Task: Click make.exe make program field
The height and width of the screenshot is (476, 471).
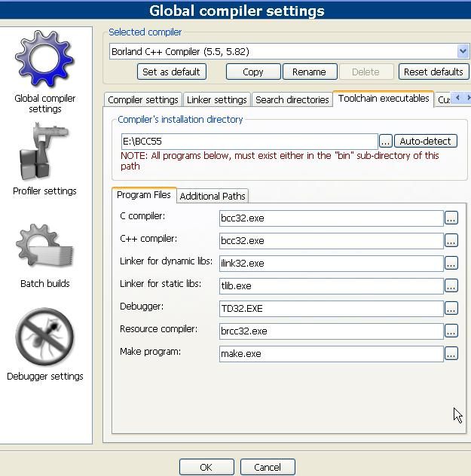Action: coord(332,354)
